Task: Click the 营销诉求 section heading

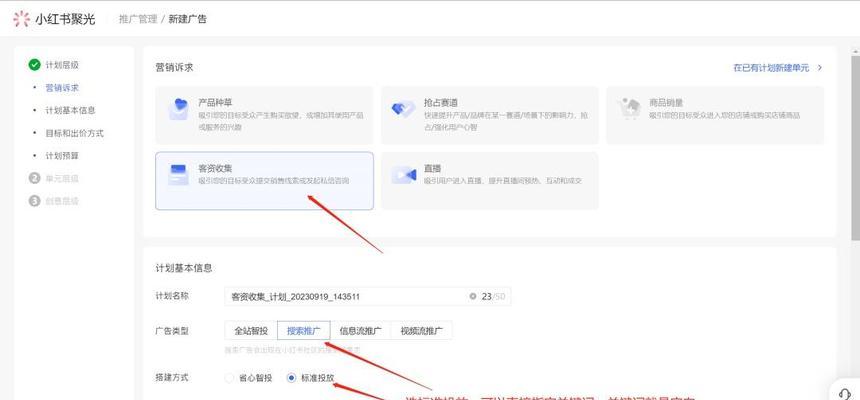Action: 174,67
